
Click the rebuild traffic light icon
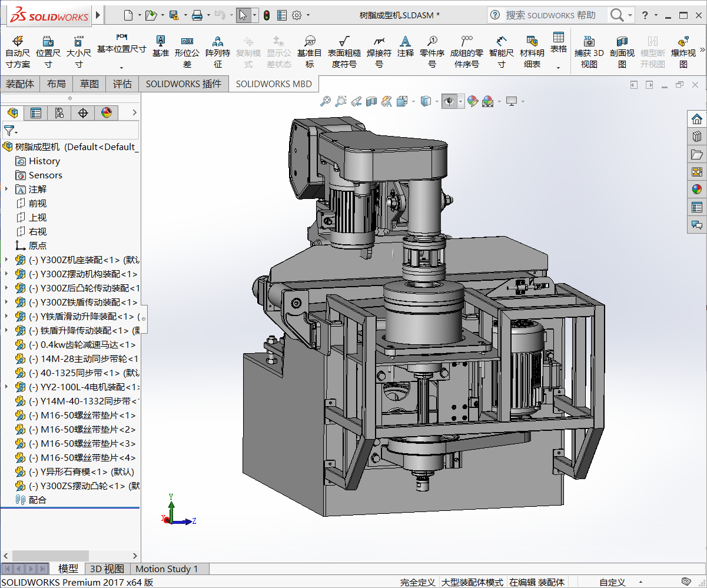[266, 15]
